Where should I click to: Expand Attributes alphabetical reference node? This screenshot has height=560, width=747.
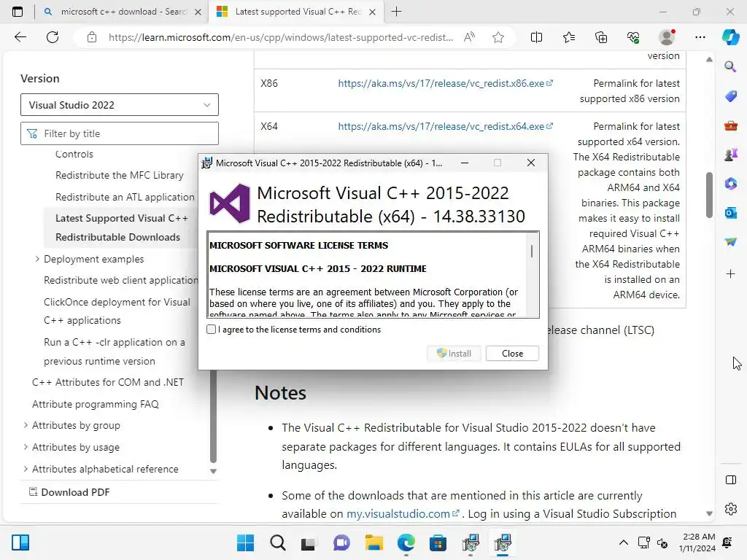click(x=26, y=469)
